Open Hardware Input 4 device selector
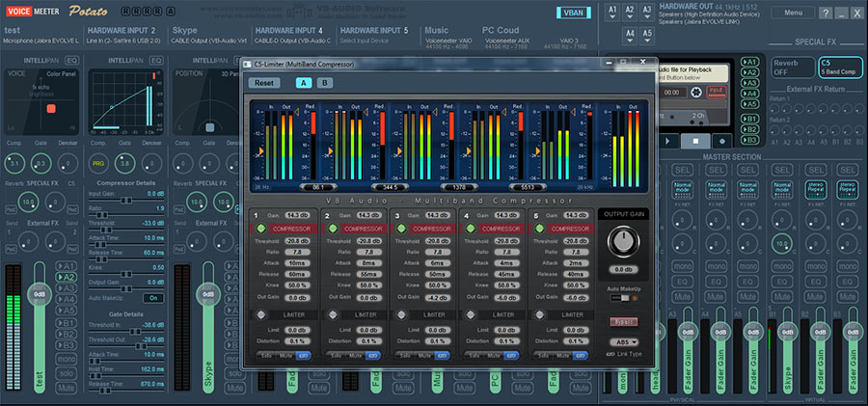 coord(292,41)
